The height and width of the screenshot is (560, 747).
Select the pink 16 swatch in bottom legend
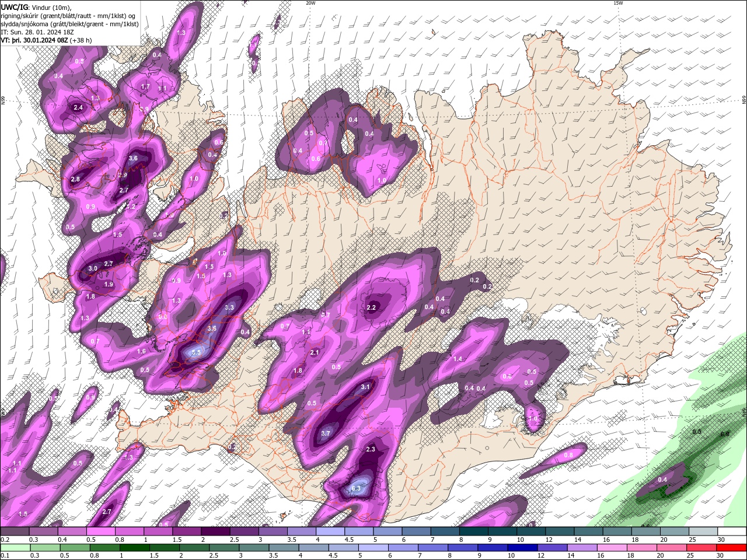pyautogui.click(x=612, y=548)
